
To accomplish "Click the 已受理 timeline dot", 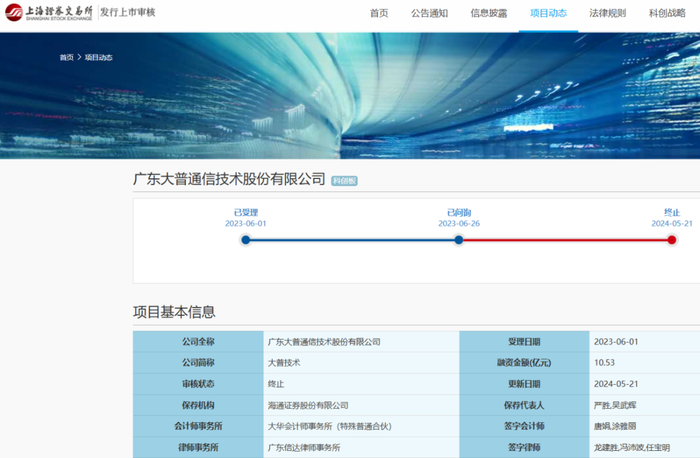I will pos(246,240).
